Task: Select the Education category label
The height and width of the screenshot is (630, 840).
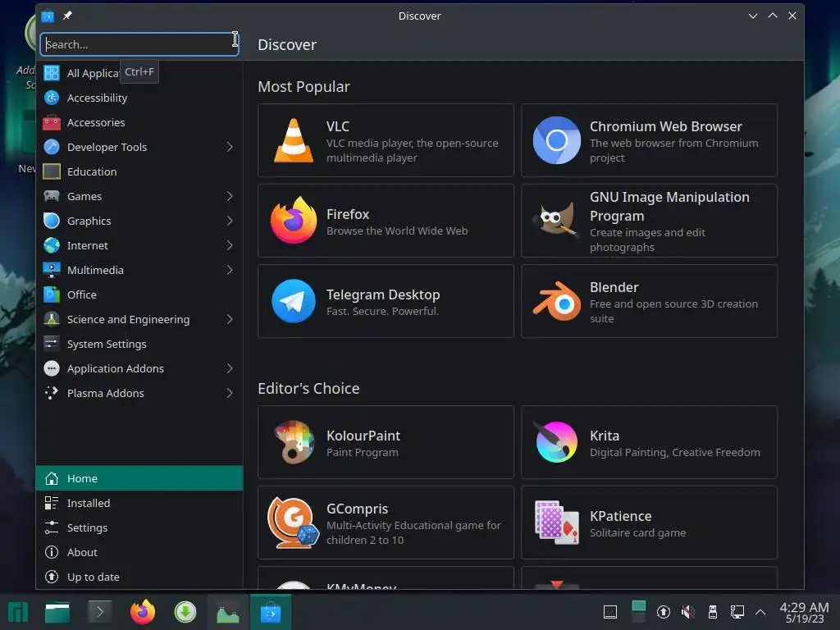Action: click(x=92, y=171)
